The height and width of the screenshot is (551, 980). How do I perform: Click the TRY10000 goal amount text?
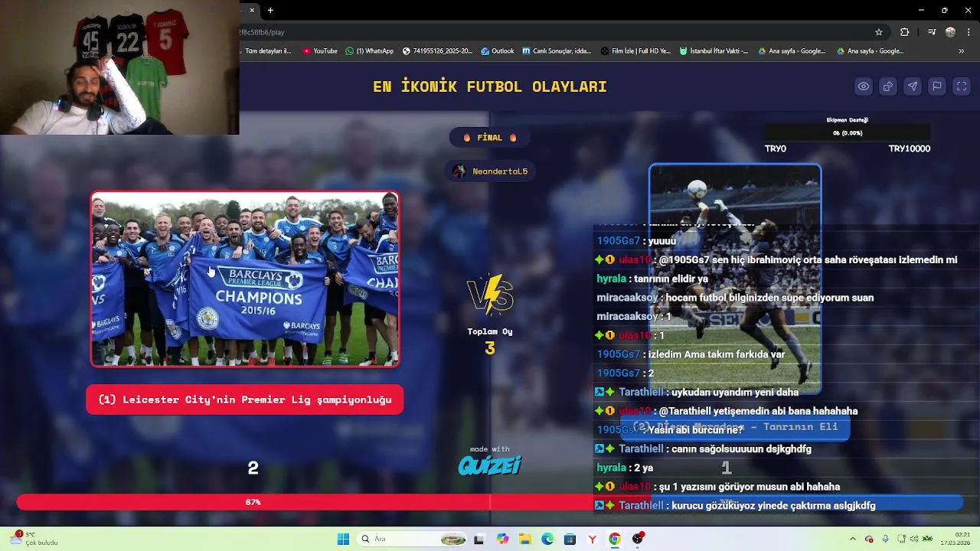[x=910, y=149]
